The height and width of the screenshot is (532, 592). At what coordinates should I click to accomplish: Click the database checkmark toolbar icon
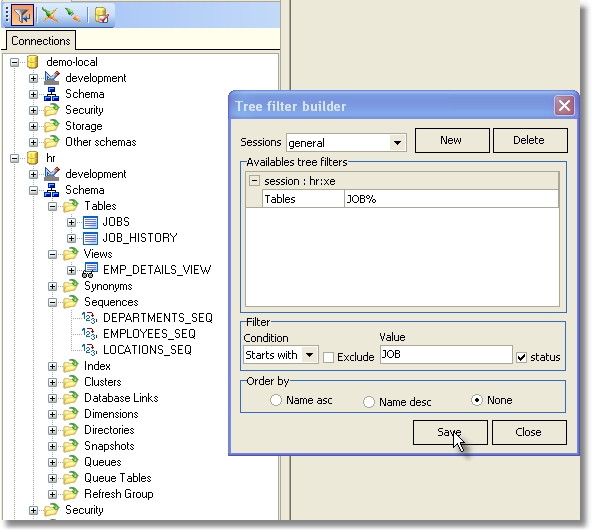[x=102, y=15]
